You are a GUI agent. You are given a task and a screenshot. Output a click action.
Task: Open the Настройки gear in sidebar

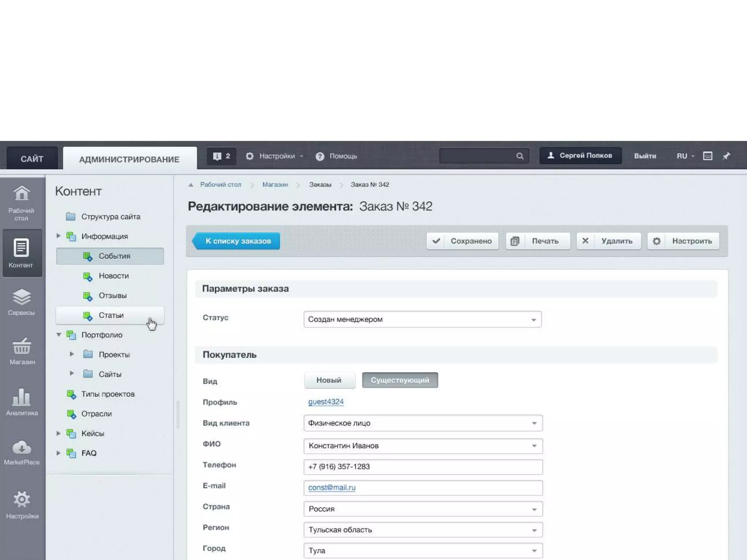pyautogui.click(x=22, y=505)
